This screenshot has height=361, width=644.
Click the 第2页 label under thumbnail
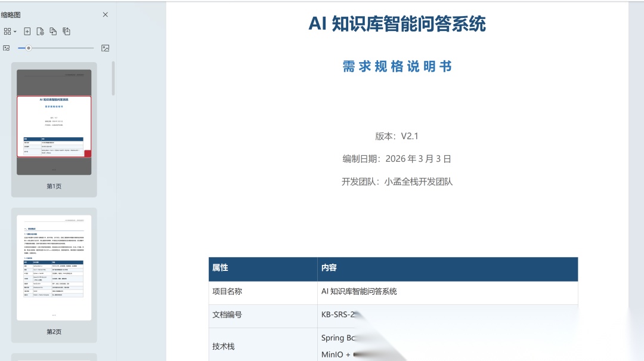coord(54,332)
